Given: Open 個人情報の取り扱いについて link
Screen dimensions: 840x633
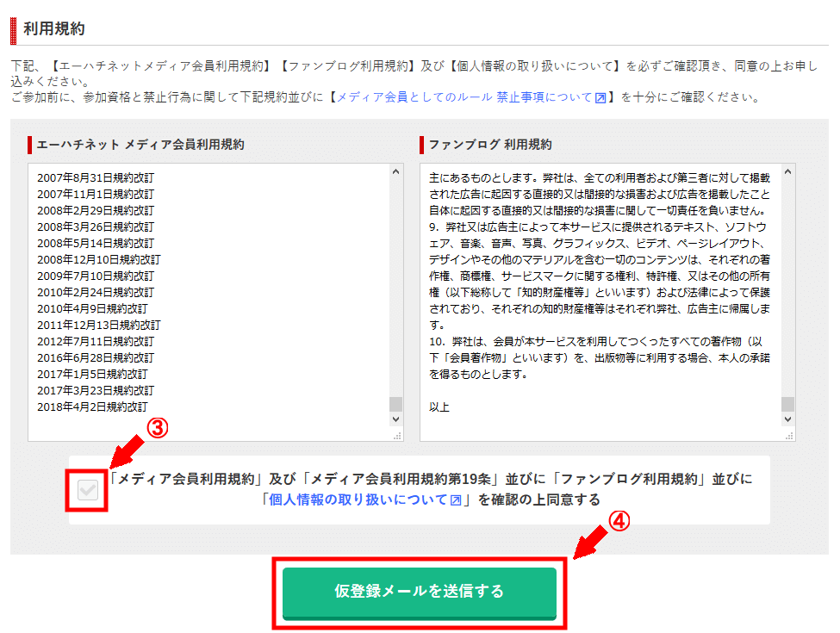Looking at the screenshot, I should [x=358, y=500].
